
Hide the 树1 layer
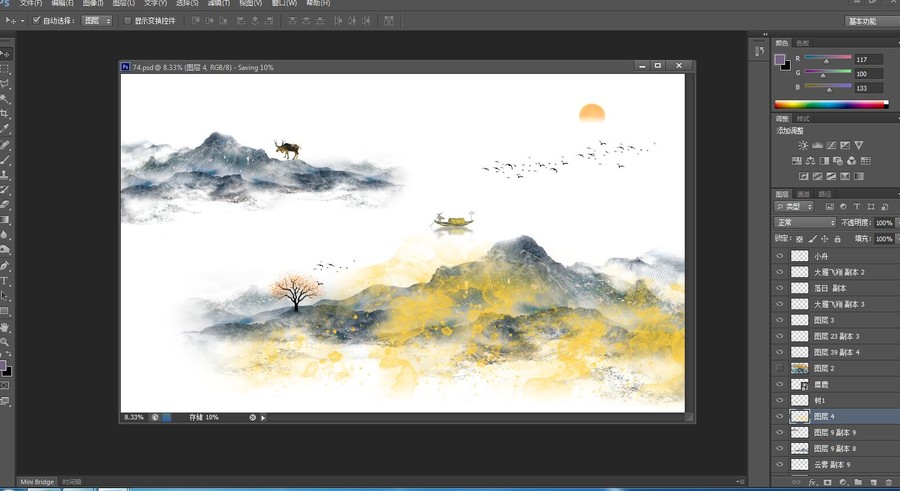click(x=779, y=400)
